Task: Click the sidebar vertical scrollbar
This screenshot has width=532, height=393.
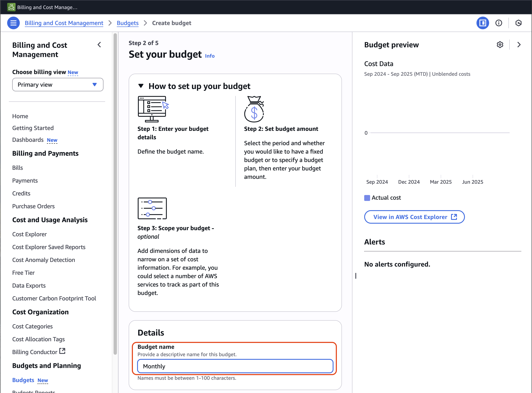Action: click(115, 190)
